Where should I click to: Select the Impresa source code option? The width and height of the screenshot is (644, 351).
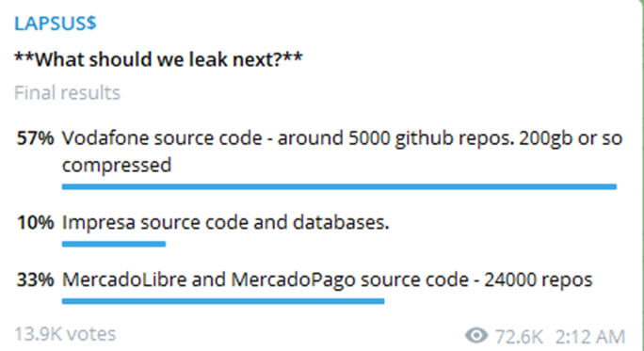[225, 222]
